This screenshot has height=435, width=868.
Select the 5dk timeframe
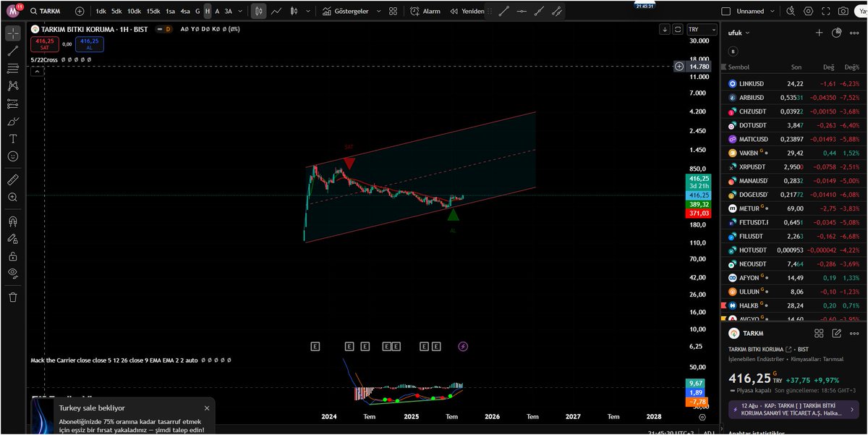point(116,12)
